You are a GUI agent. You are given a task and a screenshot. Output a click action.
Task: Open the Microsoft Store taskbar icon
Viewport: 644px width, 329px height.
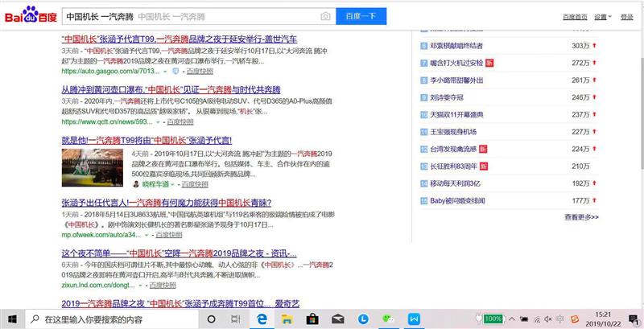pyautogui.click(x=312, y=319)
